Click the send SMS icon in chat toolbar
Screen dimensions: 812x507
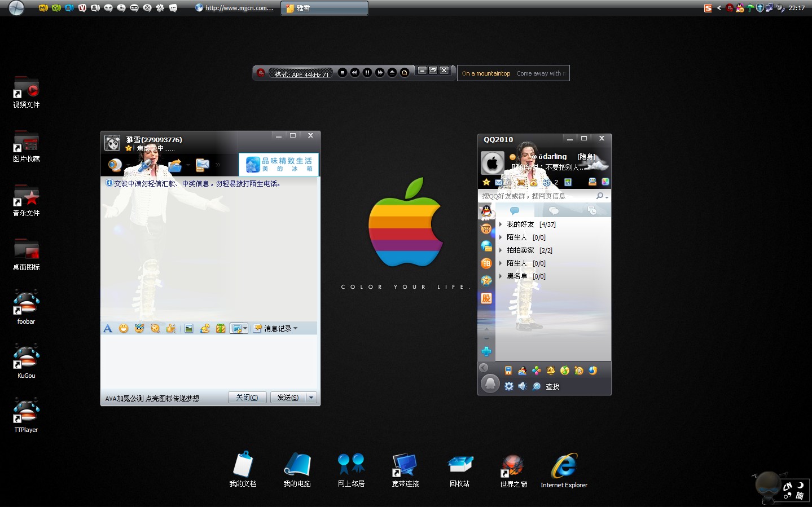coord(202,165)
